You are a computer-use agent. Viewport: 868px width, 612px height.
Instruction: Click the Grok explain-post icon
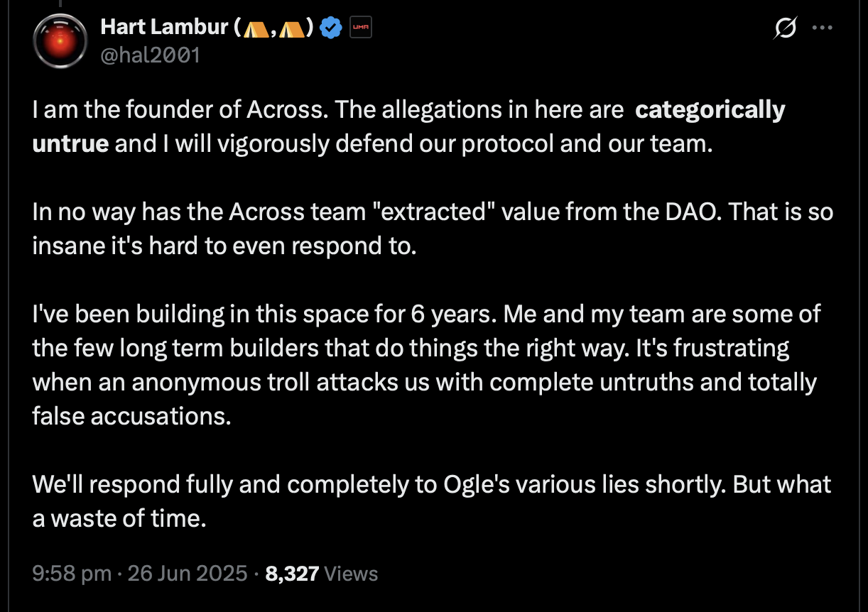(x=786, y=28)
